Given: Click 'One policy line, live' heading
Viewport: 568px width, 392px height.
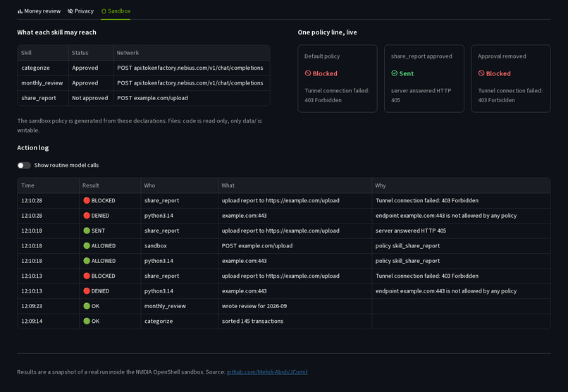Looking at the screenshot, I should pyautogui.click(x=327, y=32).
